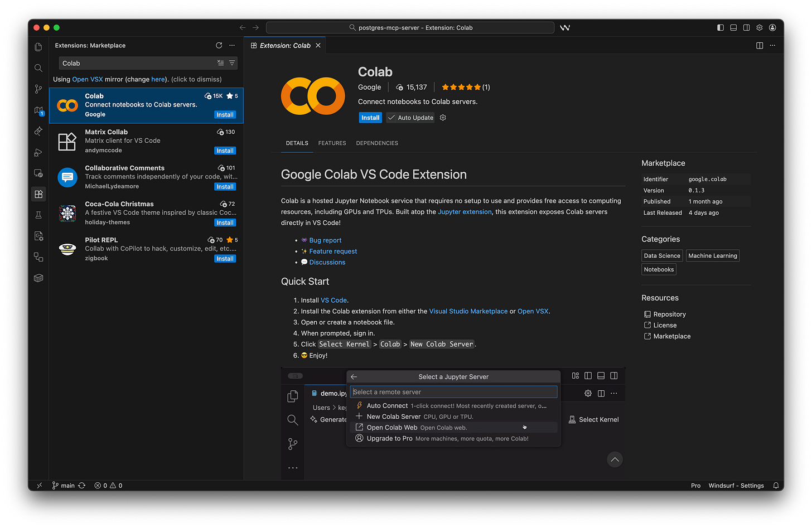Select the Notebooks category tag
Image resolution: width=812 pixels, height=528 pixels.
coord(659,269)
